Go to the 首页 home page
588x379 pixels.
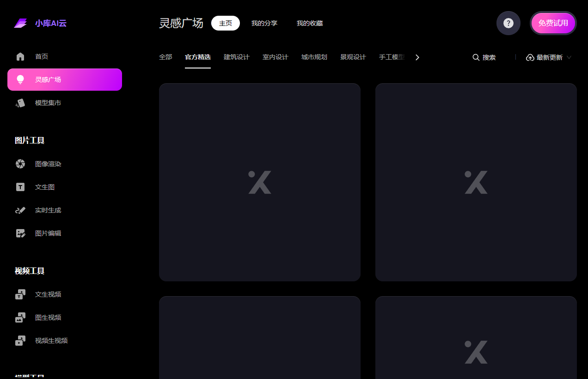coord(42,56)
